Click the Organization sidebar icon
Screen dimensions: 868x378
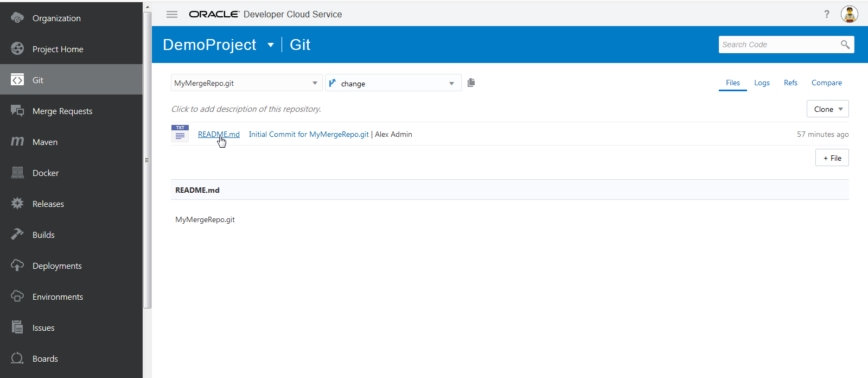pyautogui.click(x=17, y=17)
